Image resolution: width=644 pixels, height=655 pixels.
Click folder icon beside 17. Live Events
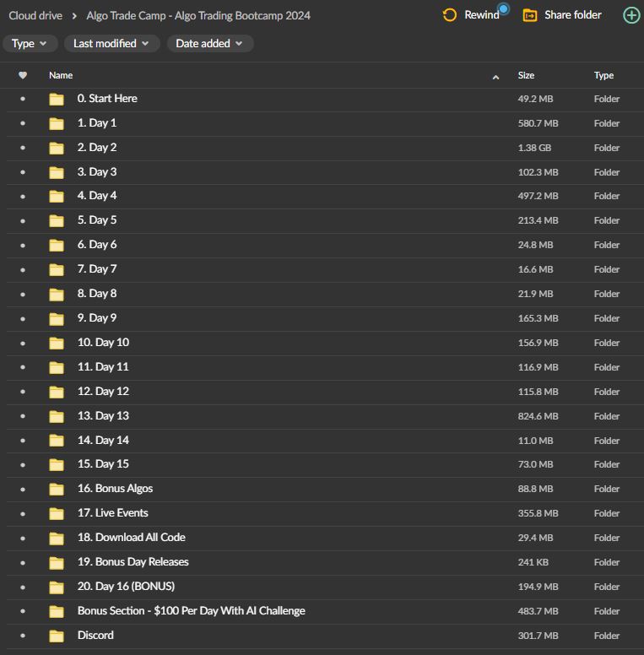pos(57,513)
